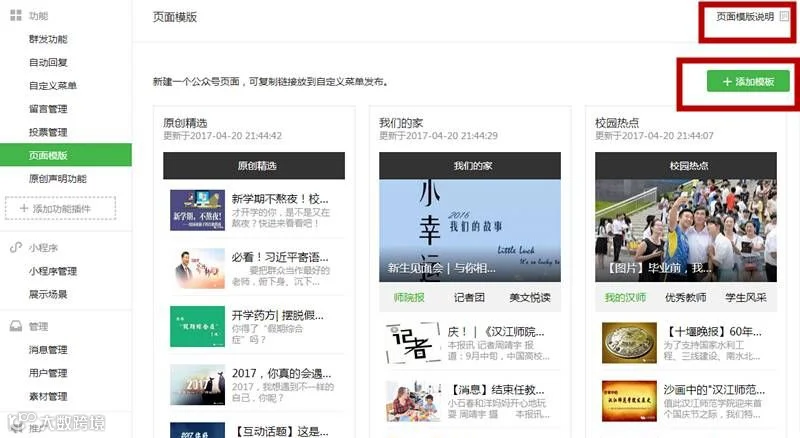Switch to the 学生风采 tab
The width and height of the screenshot is (800, 438).
click(x=746, y=297)
